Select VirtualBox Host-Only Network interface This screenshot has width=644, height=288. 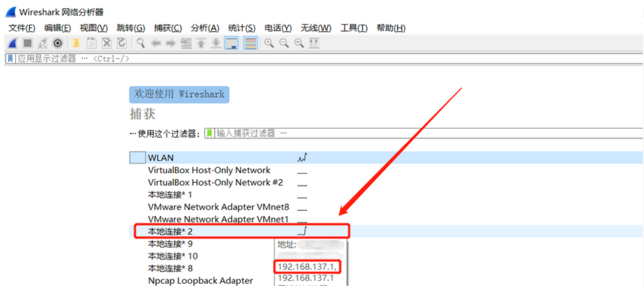[209, 170]
